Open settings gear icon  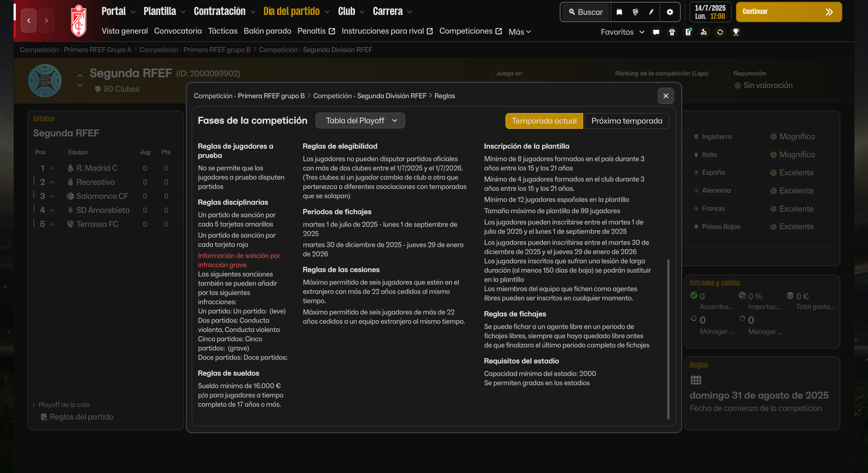670,12
